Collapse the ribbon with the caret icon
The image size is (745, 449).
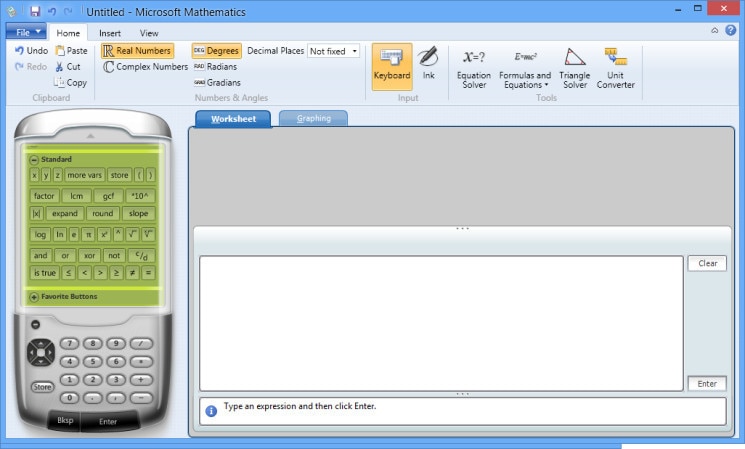coord(715,30)
